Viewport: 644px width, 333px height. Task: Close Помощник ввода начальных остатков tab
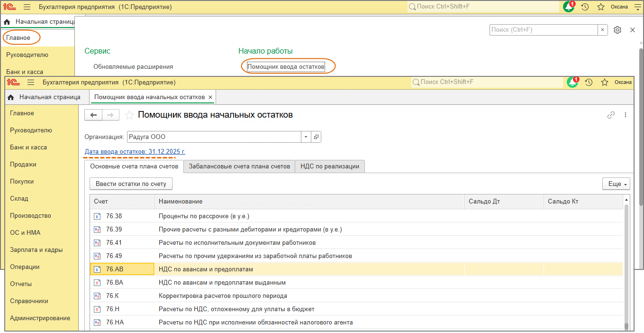click(x=210, y=97)
